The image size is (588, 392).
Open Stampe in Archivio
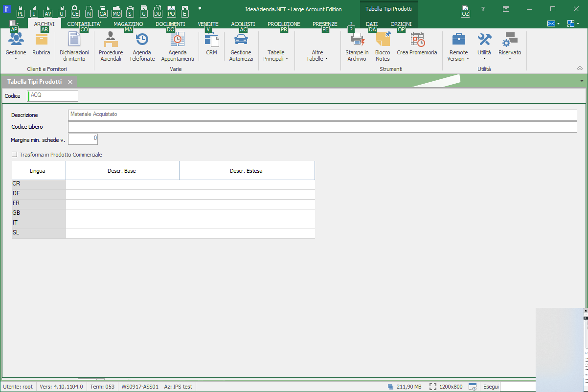357,46
